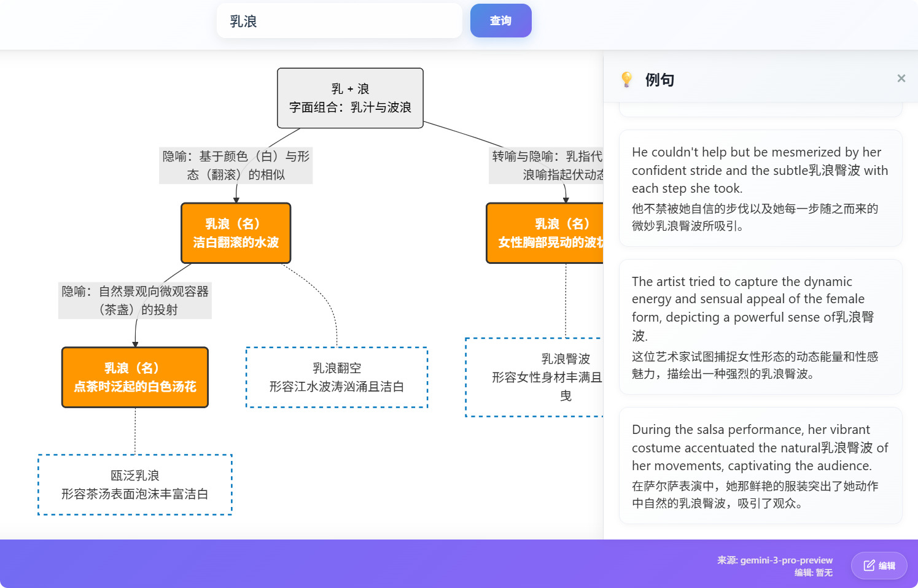Select the root node 乳 + 浪
This screenshot has width=918, height=588.
350,98
